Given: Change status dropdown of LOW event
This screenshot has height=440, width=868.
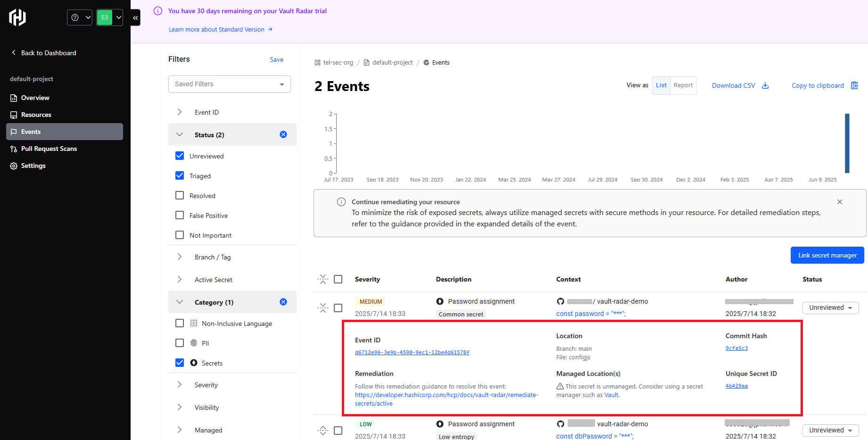Looking at the screenshot, I should (x=831, y=430).
